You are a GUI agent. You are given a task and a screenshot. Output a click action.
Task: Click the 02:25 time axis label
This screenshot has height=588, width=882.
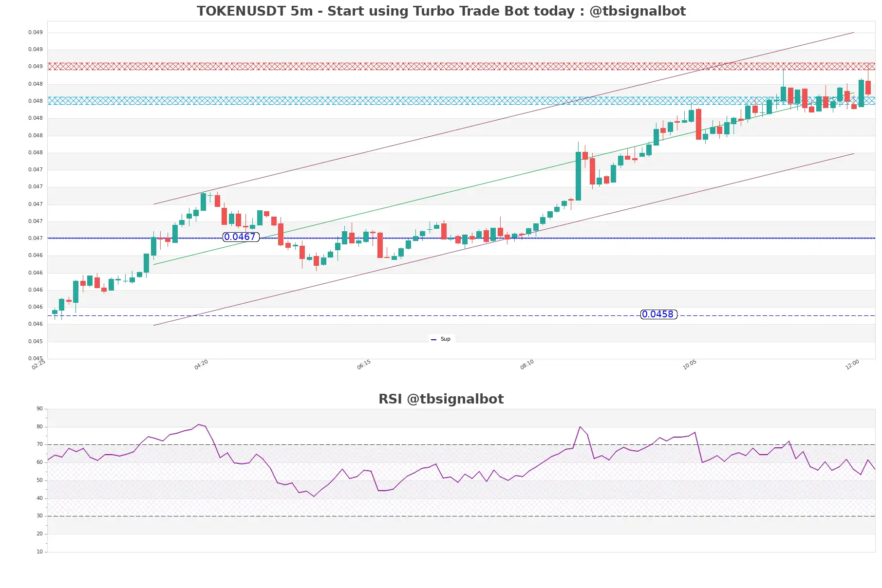pos(38,365)
